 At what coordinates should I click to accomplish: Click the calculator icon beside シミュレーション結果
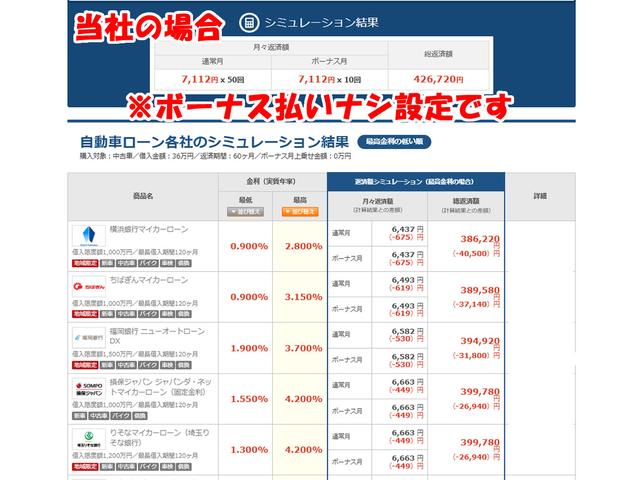click(x=250, y=22)
